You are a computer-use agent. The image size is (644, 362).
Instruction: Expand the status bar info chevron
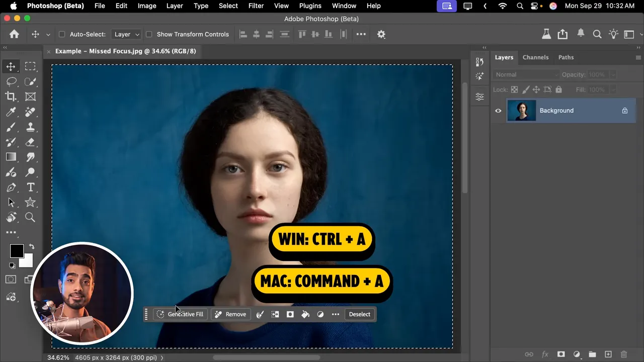[x=162, y=358]
